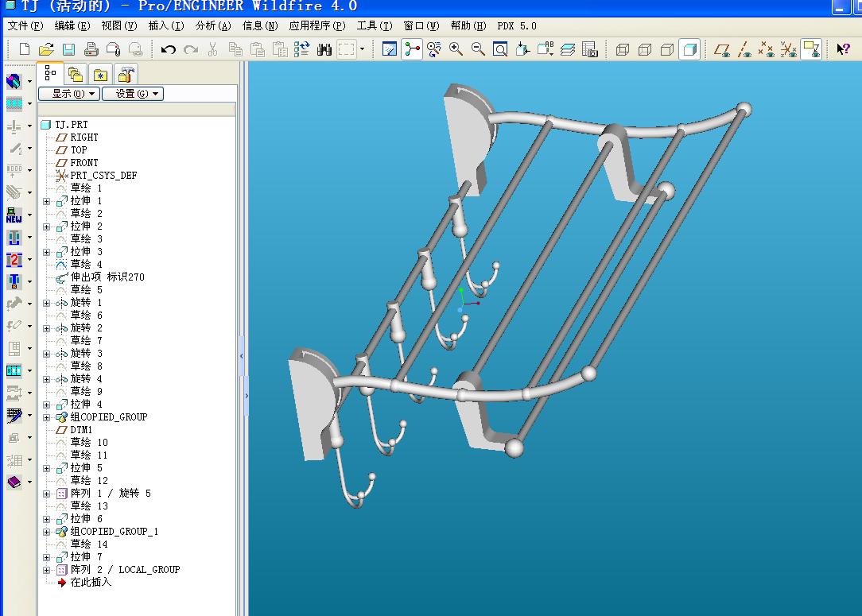The image size is (862, 616).
Task: Toggle datum planes visibility
Action: (x=722, y=49)
